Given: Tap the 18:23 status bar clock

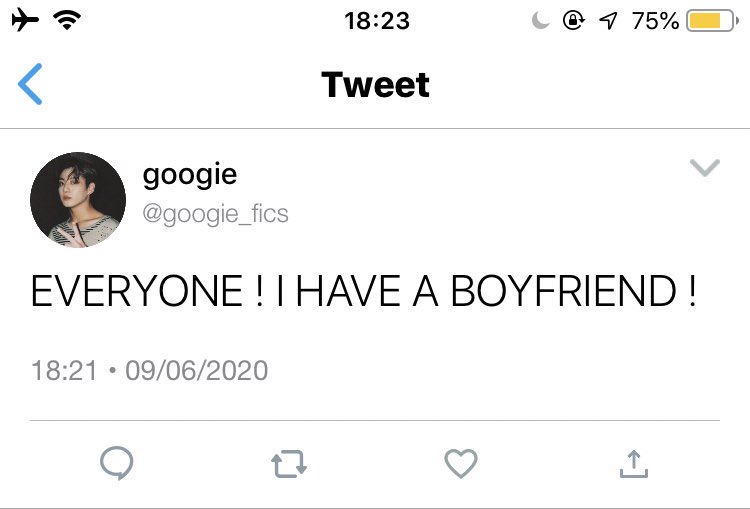Looking at the screenshot, I should point(377,21).
